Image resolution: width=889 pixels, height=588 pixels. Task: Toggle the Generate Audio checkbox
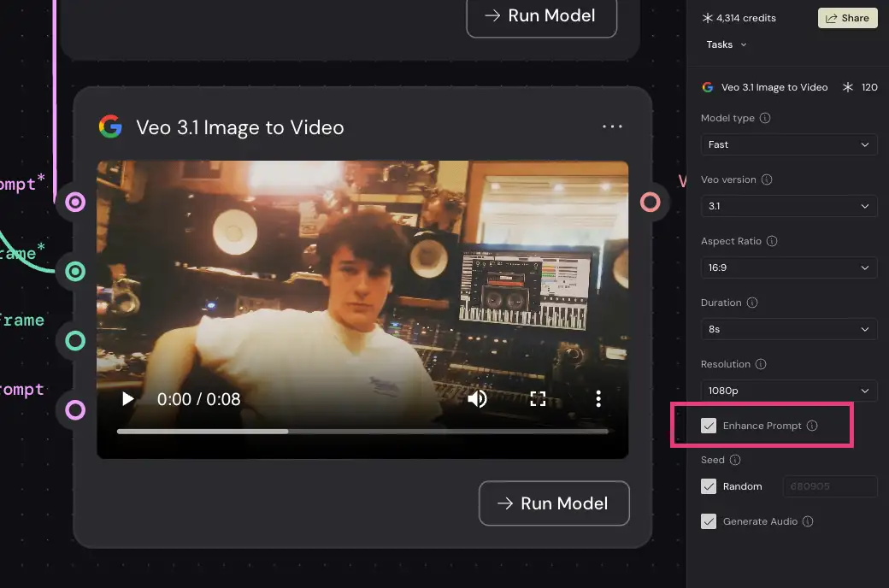click(x=709, y=521)
